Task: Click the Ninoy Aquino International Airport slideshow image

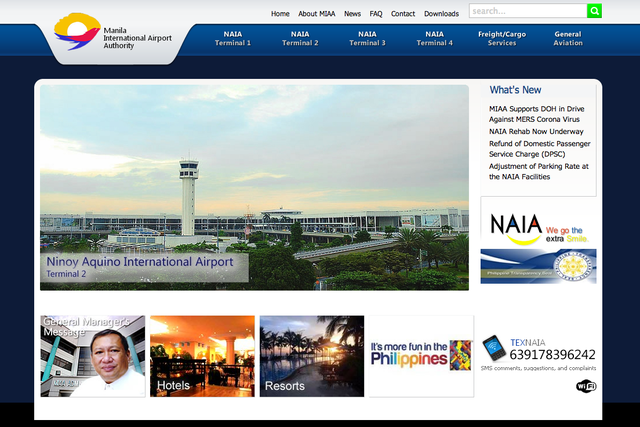Action: [254, 187]
